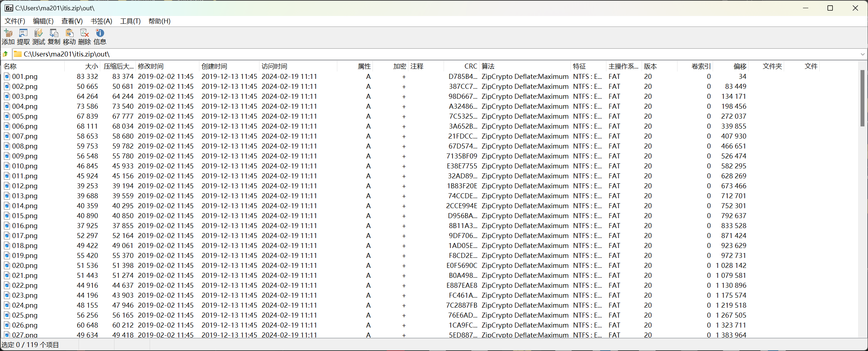Open the 文件(F) menu

tap(15, 21)
